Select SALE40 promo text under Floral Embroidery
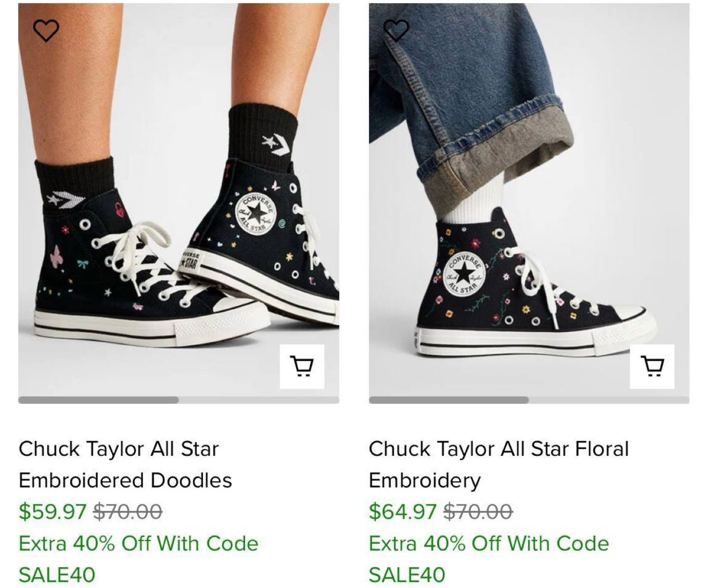This screenshot has height=588, width=715. (407, 575)
